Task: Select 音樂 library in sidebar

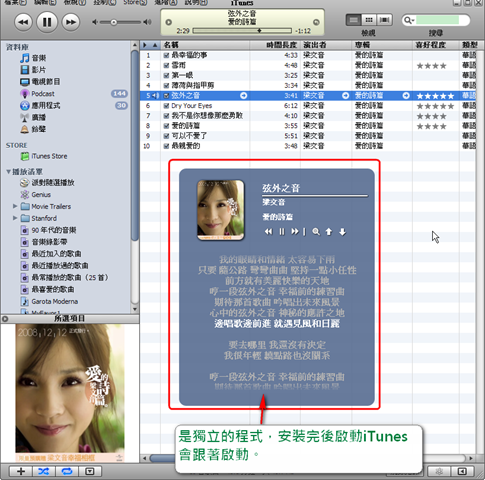Action: (33, 58)
